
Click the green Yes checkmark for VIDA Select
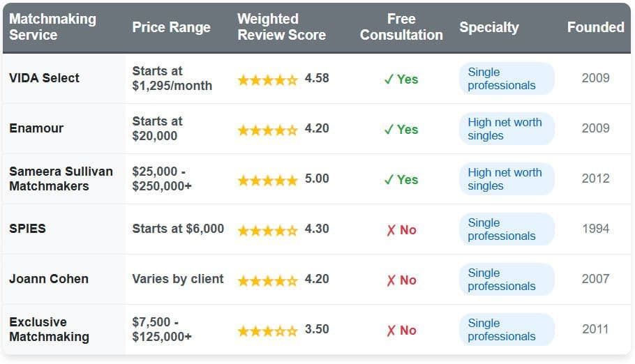(x=389, y=79)
